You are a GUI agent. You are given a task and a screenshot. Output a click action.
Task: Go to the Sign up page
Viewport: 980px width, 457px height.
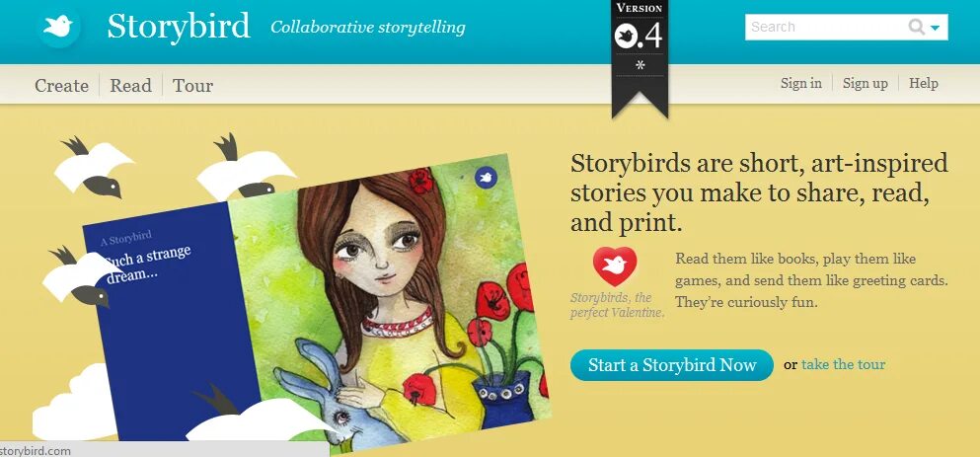click(x=865, y=83)
